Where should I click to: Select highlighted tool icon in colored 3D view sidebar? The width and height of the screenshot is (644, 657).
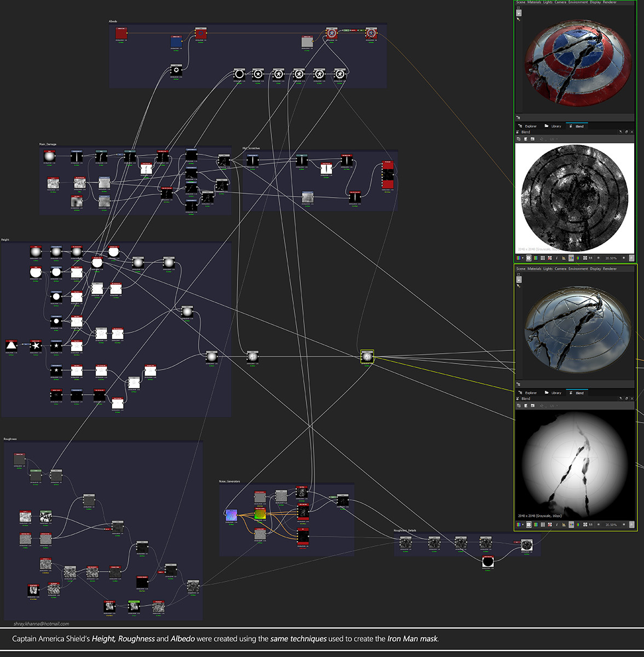click(519, 13)
